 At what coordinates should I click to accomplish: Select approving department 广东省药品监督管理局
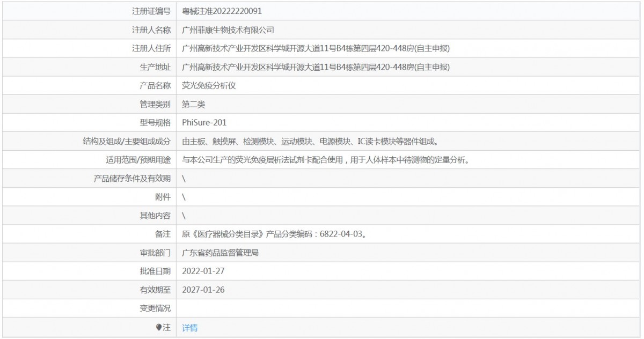tap(221, 253)
